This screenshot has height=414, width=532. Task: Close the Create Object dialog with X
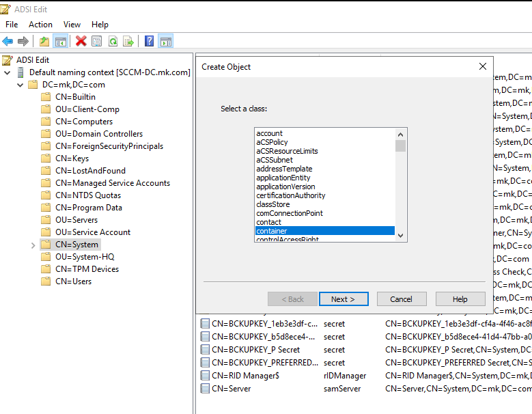(x=483, y=66)
